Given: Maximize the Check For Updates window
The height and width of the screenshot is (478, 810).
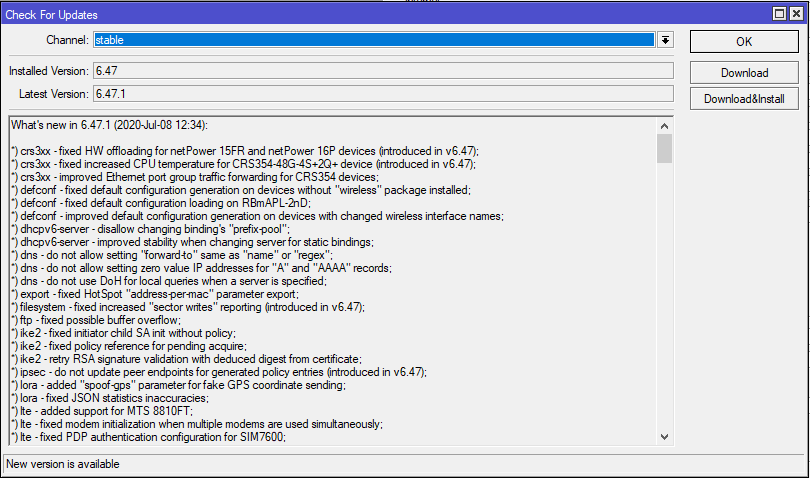Looking at the screenshot, I should click(x=780, y=14).
